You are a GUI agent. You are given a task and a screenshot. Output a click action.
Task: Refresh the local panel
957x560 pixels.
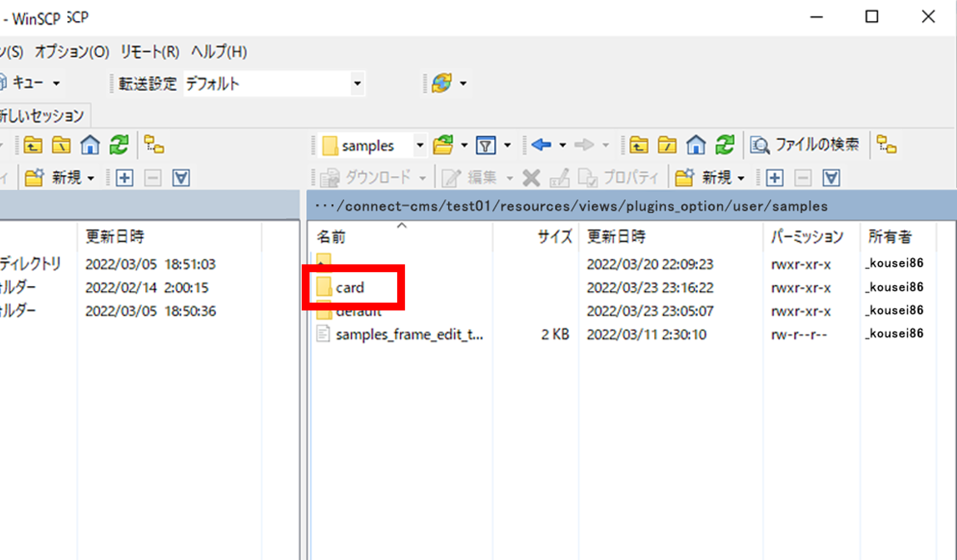tap(119, 145)
